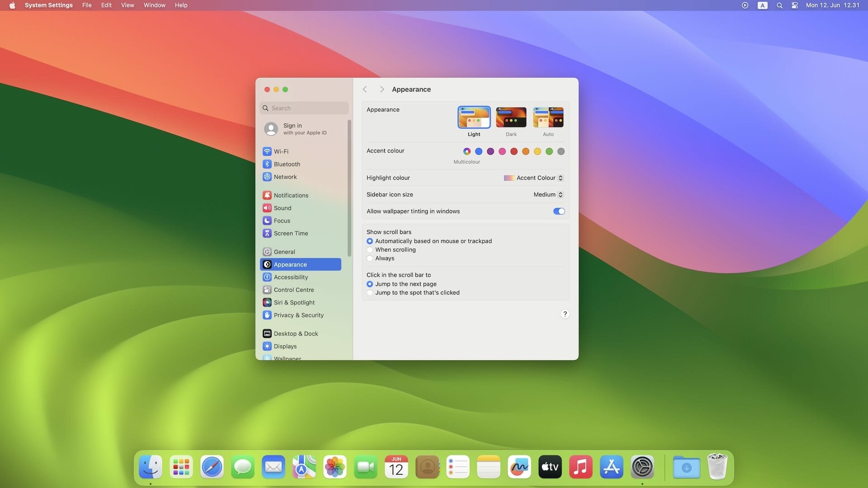
Task: Open the Focus settings panel
Action: pyautogui.click(x=281, y=221)
